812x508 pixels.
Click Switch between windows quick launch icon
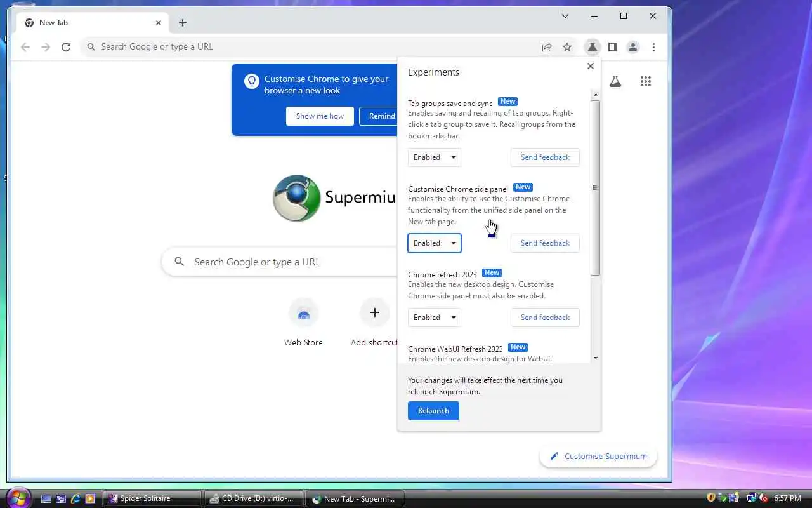click(x=61, y=499)
